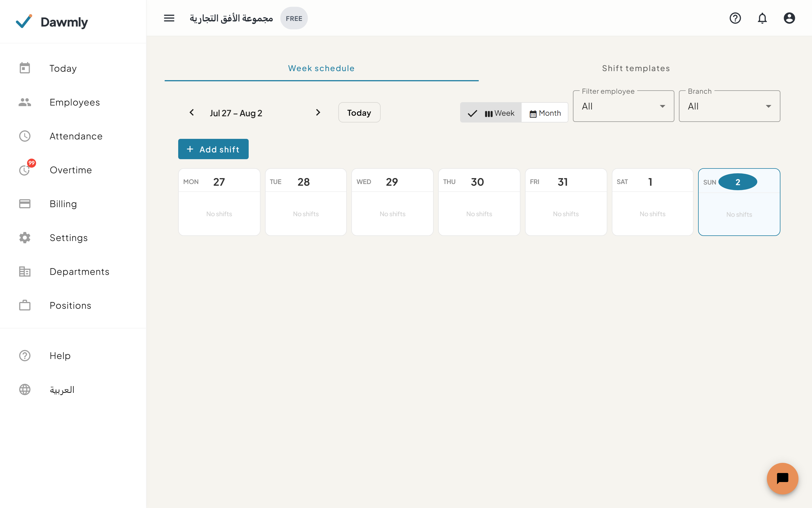Open Billing from the sidebar
This screenshot has width=812, height=508.
click(x=73, y=204)
